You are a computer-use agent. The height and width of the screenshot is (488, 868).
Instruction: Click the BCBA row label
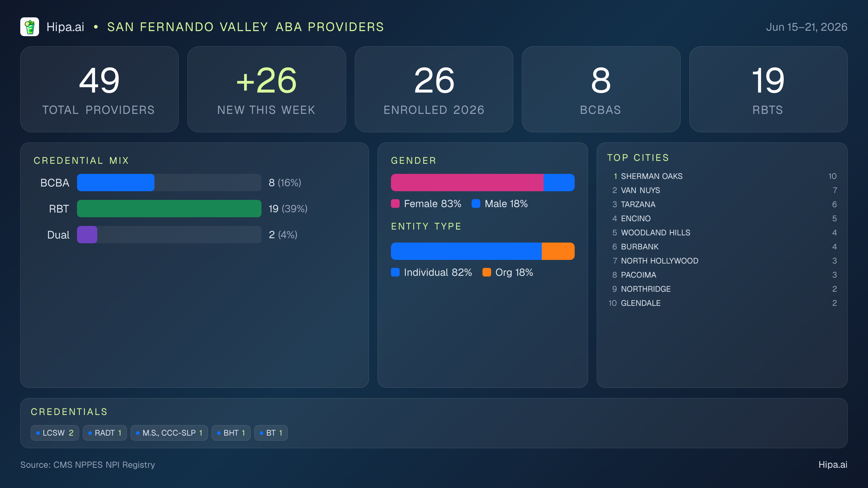[55, 183]
